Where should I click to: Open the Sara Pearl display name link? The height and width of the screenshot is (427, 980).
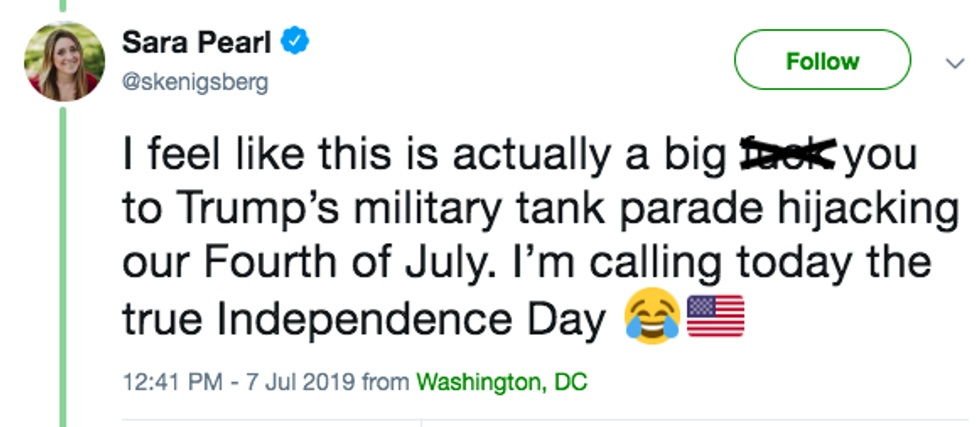(x=199, y=43)
